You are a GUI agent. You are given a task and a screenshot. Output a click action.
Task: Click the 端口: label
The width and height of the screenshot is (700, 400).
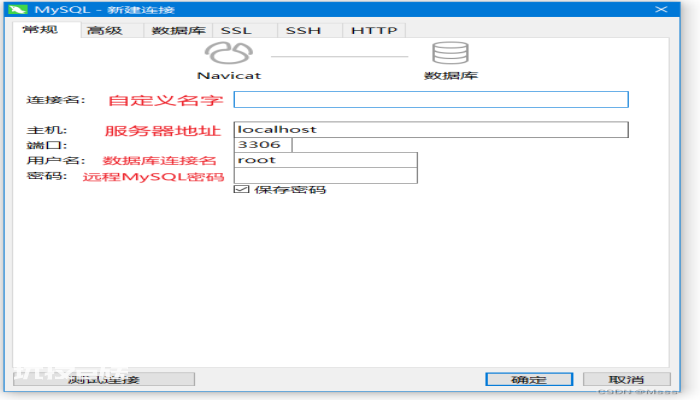point(47,145)
